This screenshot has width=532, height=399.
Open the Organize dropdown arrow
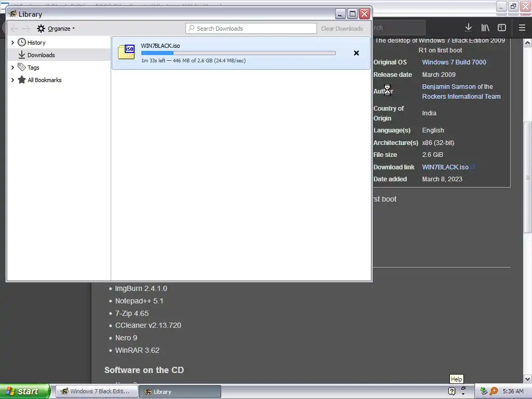[x=73, y=29]
